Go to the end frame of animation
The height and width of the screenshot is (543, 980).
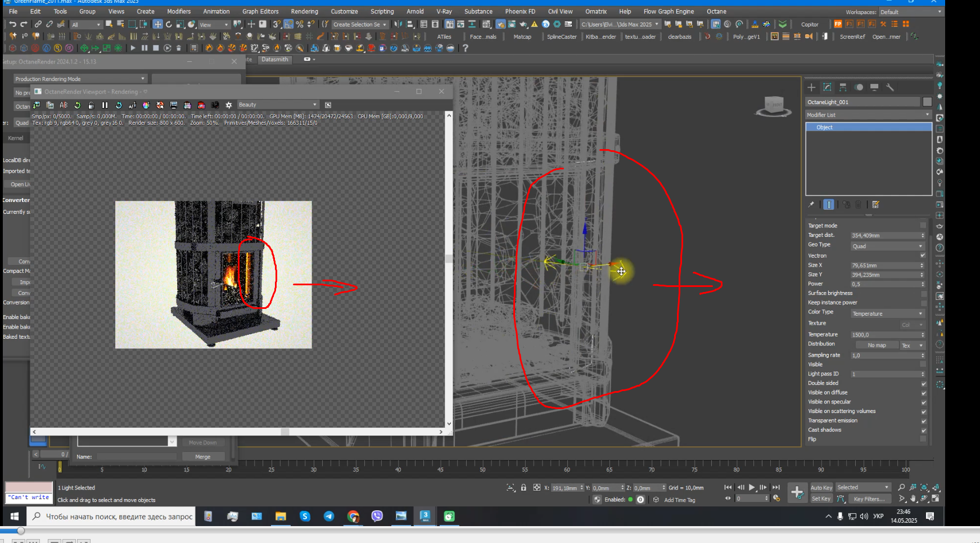pyautogui.click(x=776, y=488)
